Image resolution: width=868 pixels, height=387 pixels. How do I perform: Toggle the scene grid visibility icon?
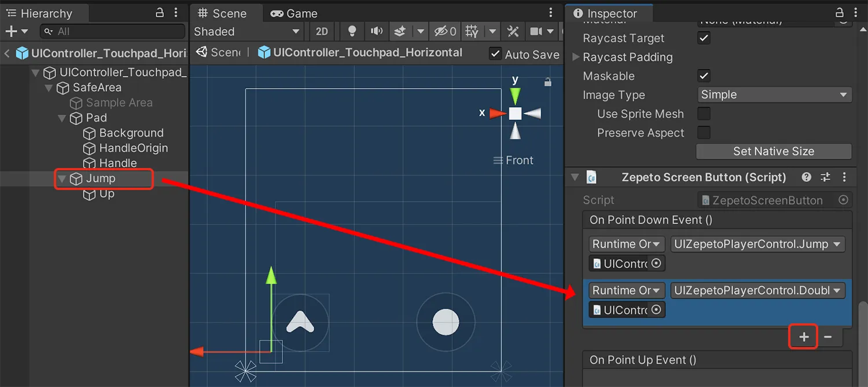[x=472, y=31]
